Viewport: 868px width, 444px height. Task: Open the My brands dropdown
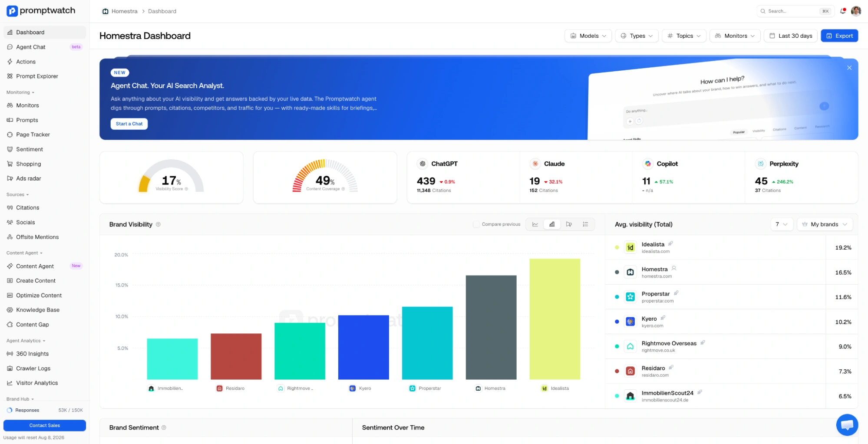click(825, 224)
